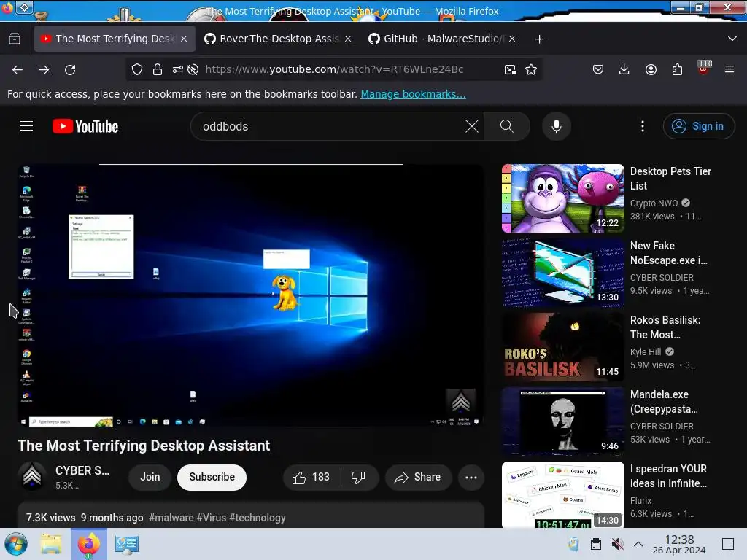Screen dimensions: 747x560
Task: Open the YouTube guide hamburger menu
Action: pos(26,126)
